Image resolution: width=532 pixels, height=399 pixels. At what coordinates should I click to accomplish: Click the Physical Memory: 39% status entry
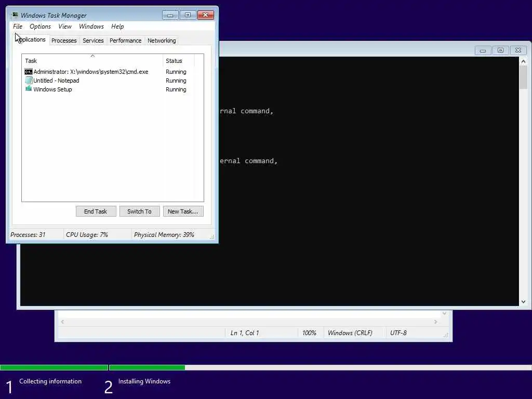click(164, 235)
